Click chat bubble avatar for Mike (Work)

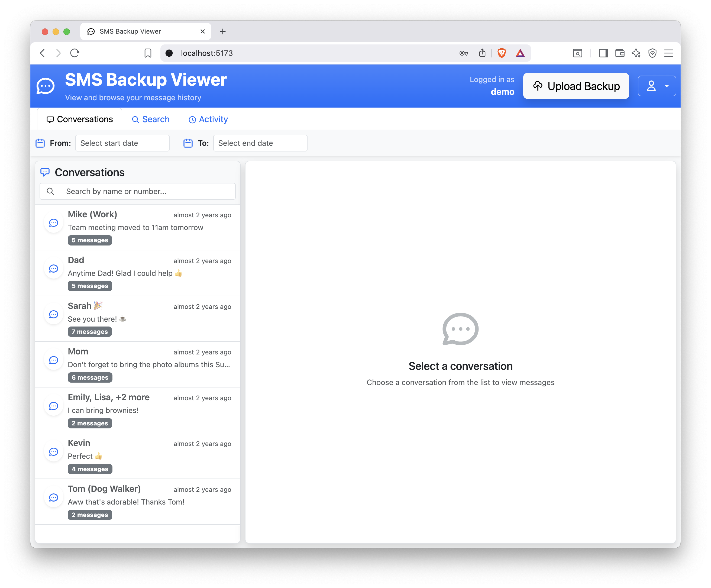pos(53,223)
